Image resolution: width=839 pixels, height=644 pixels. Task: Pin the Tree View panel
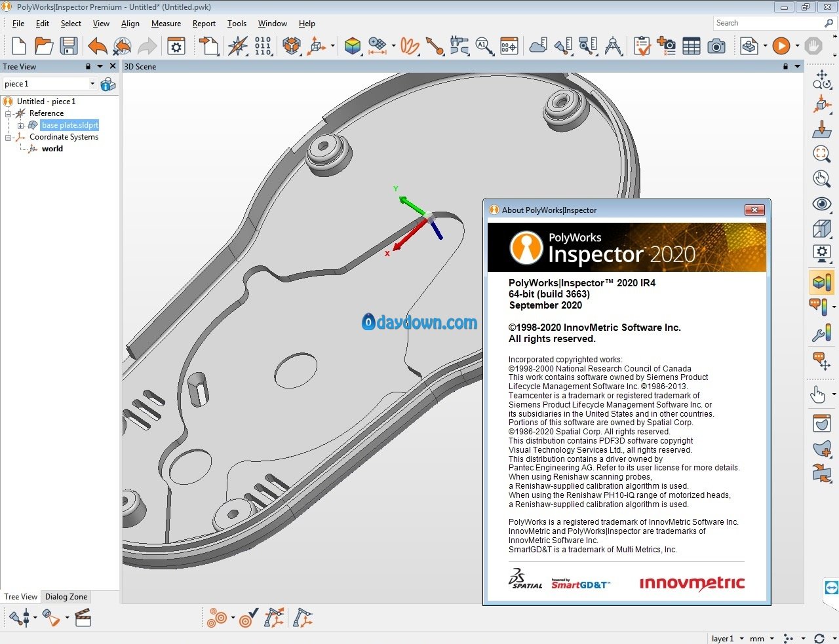pyautogui.click(x=88, y=66)
